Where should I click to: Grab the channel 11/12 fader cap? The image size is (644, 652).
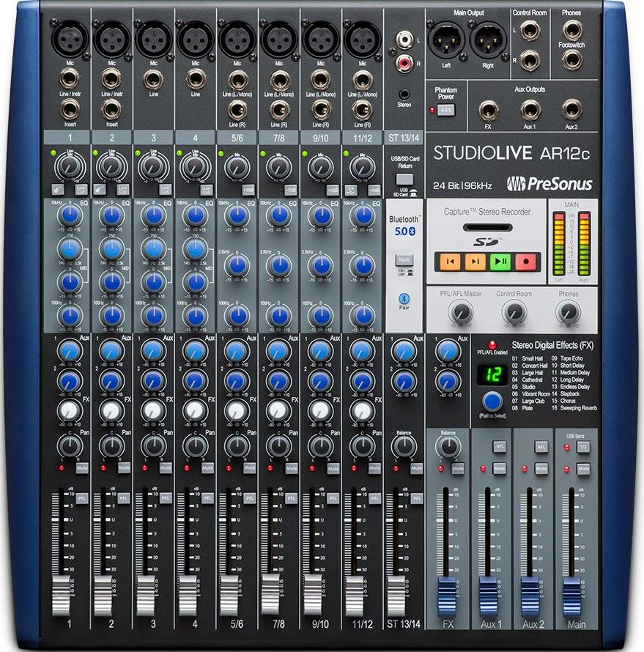click(355, 596)
